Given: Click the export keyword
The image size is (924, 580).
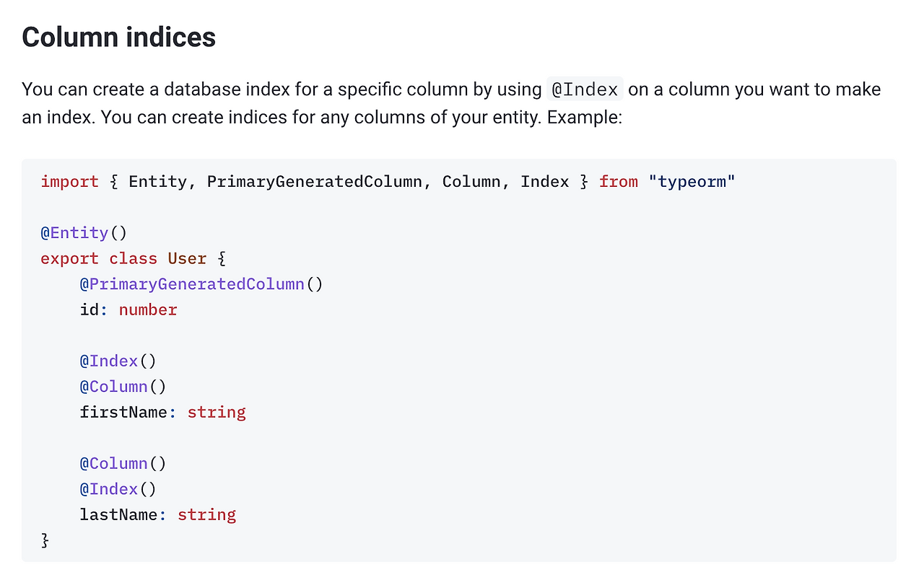Looking at the screenshot, I should [70, 258].
